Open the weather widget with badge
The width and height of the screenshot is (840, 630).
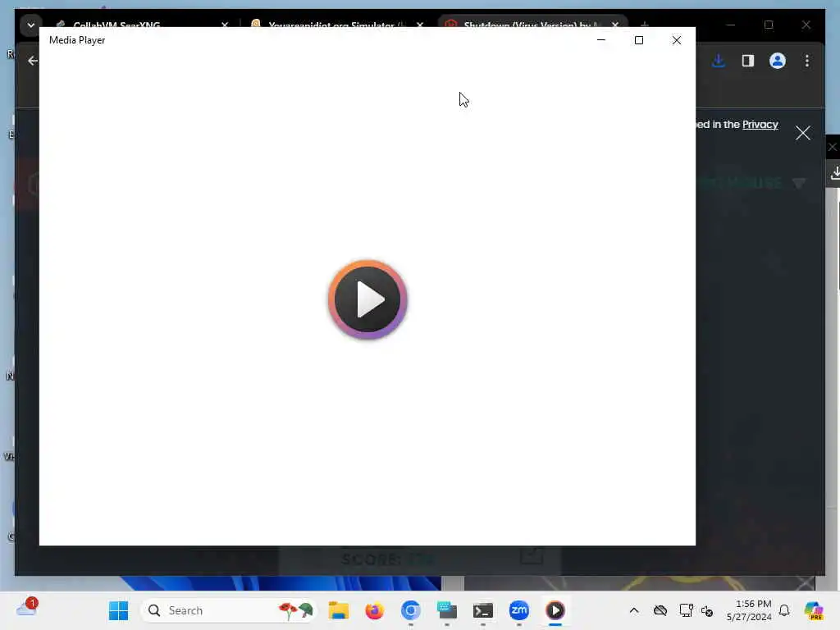click(x=26, y=609)
